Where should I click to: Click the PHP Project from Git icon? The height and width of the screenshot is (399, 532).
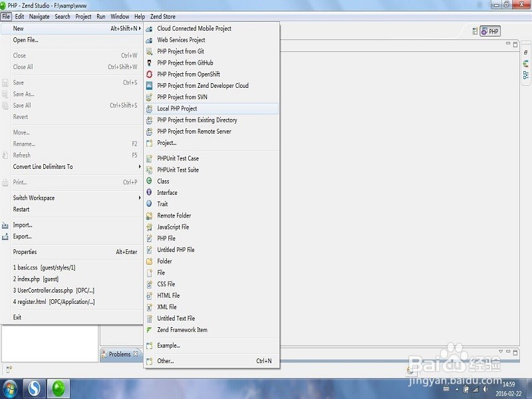149,52
